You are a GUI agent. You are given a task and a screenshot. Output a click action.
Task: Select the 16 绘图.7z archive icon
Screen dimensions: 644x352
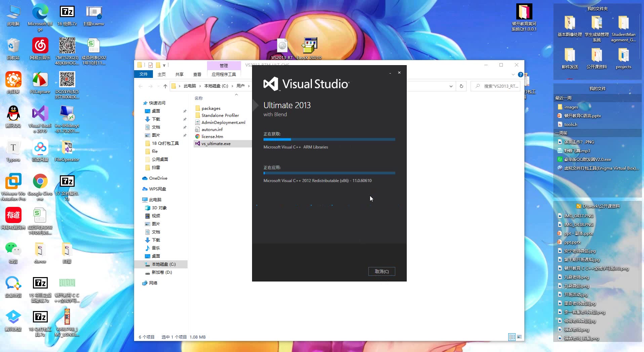(67, 15)
